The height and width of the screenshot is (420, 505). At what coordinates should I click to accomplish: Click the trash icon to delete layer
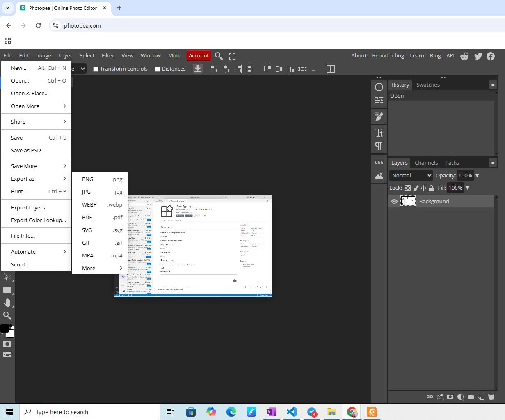[491, 397]
